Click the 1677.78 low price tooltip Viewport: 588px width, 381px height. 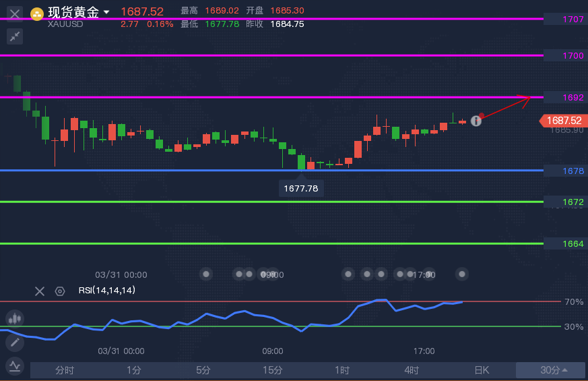(301, 188)
